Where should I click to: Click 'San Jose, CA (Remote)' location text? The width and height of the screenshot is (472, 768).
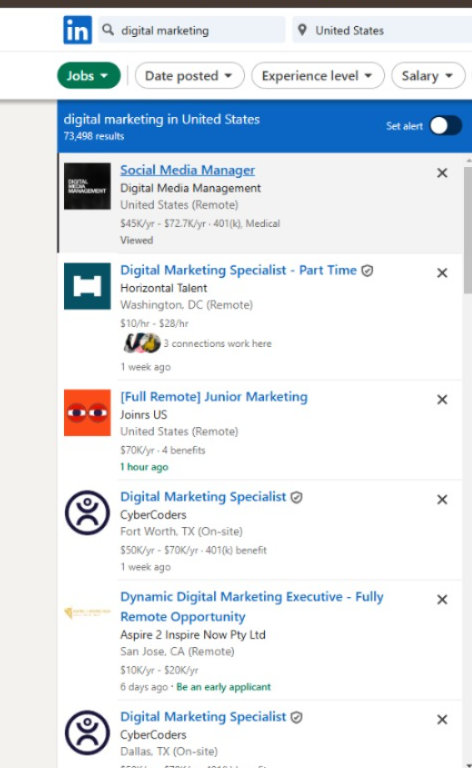[177, 651]
